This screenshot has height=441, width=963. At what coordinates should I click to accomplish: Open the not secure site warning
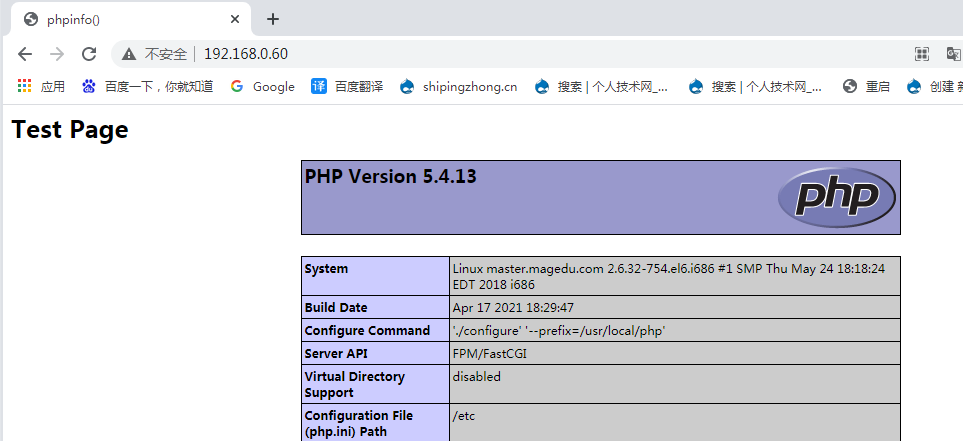pyautogui.click(x=155, y=54)
